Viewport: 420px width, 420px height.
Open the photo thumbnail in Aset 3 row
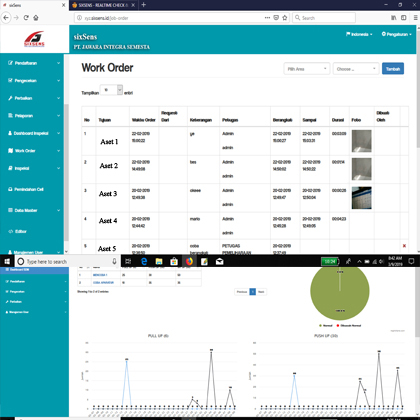pos(362,198)
